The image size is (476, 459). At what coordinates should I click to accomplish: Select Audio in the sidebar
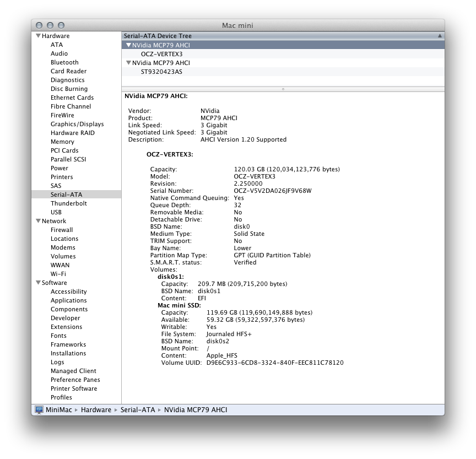[59, 53]
